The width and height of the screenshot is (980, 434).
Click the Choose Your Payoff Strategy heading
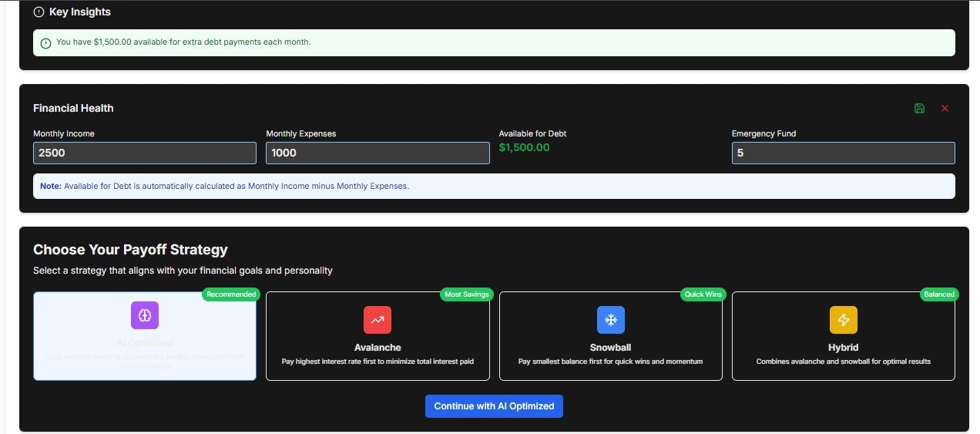130,250
